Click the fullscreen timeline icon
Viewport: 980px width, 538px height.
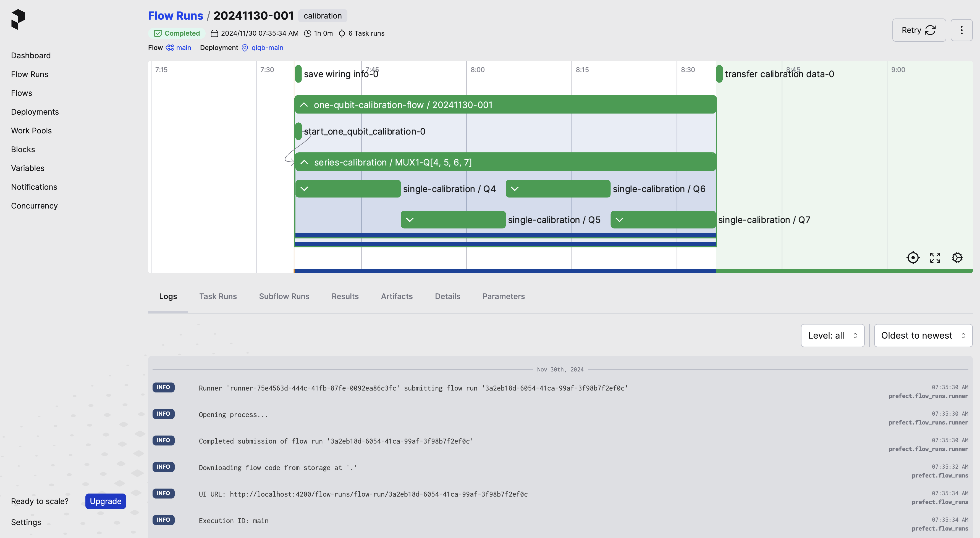(935, 257)
